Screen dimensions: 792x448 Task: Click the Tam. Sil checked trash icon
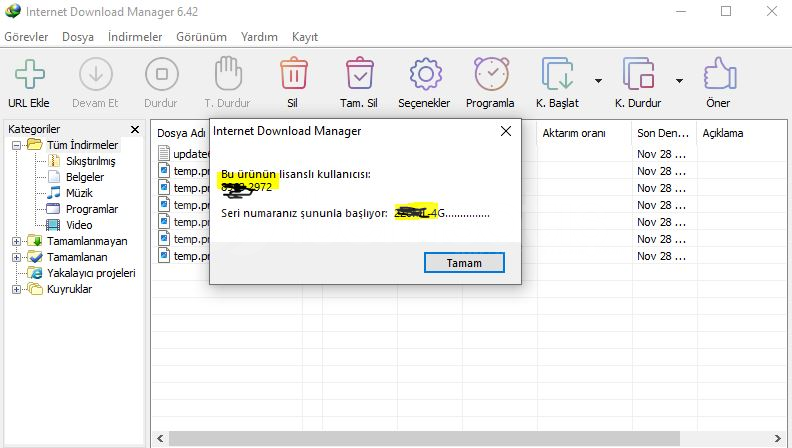pos(360,74)
